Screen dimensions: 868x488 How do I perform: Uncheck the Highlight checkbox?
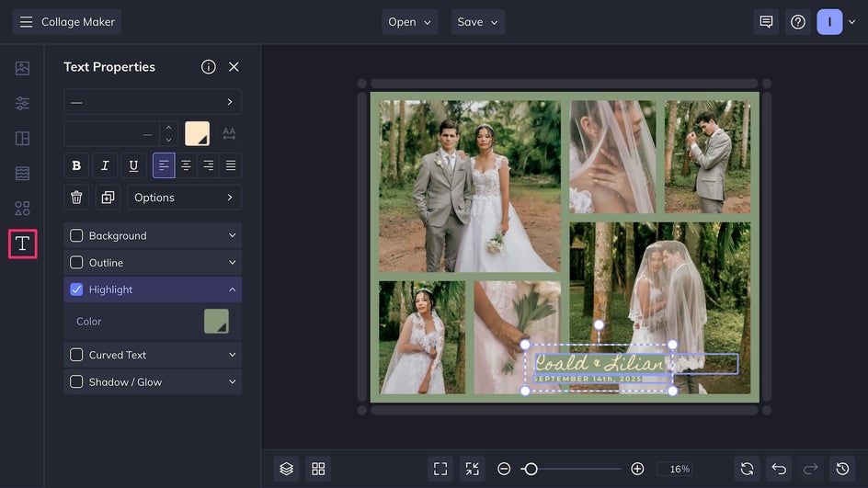[x=76, y=289]
